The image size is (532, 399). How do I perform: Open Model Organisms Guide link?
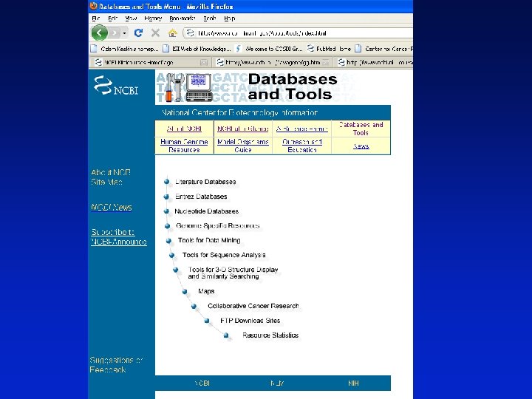point(243,146)
